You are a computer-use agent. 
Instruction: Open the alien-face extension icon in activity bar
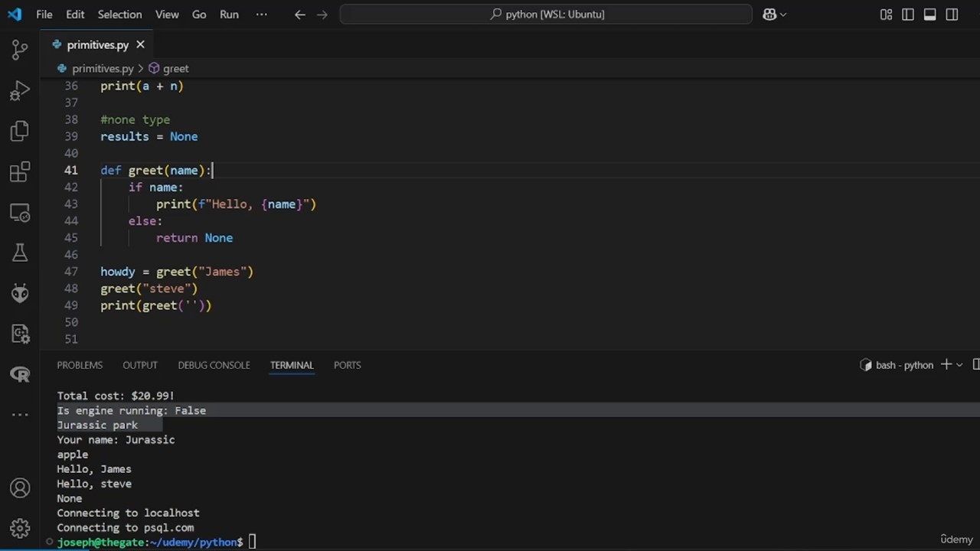pos(20,293)
